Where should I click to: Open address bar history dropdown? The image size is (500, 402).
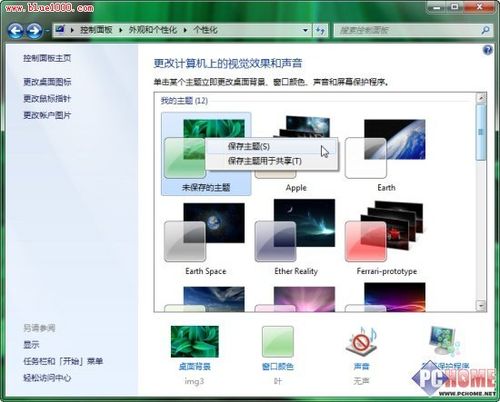(x=305, y=30)
